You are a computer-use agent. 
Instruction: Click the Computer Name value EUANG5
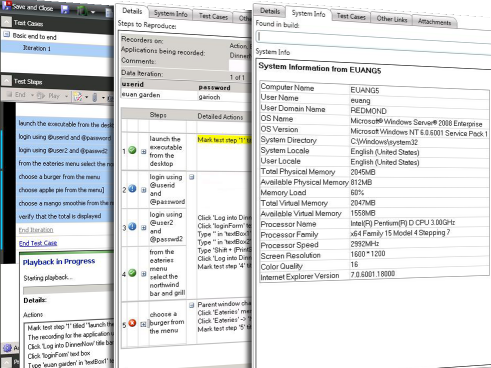click(365, 90)
